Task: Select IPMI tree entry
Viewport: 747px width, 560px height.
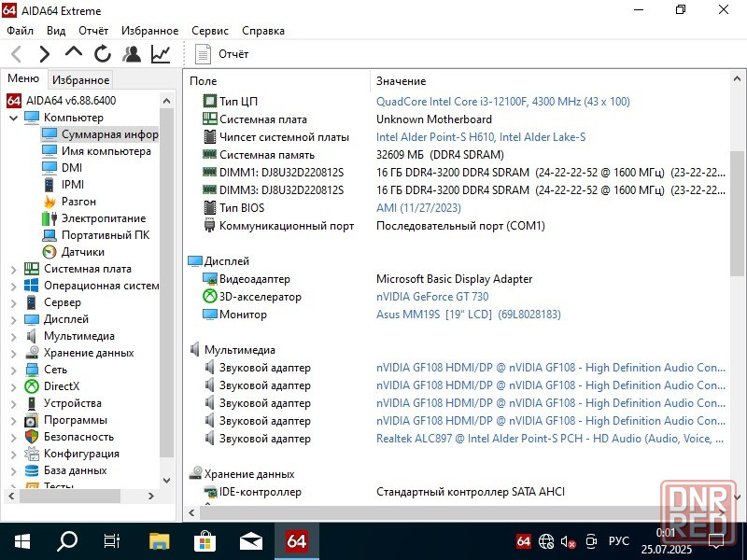Action: coord(73,184)
